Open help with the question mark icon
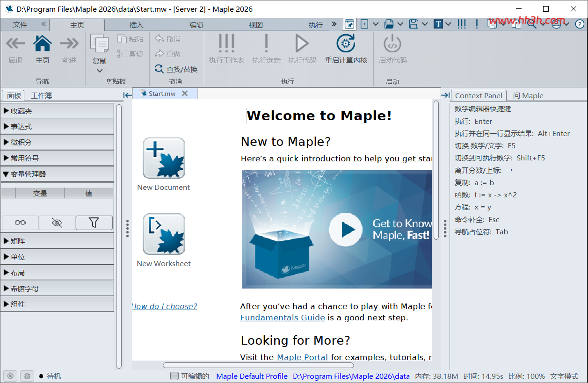 point(580,24)
